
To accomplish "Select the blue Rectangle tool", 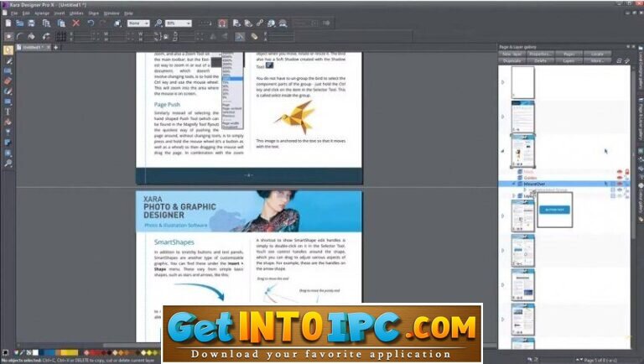I will pos(8,101).
